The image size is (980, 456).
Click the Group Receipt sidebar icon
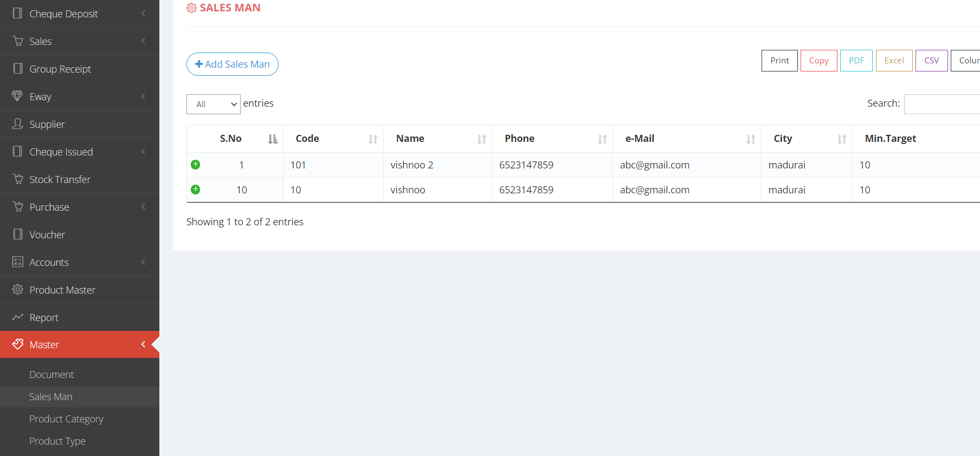coord(17,69)
